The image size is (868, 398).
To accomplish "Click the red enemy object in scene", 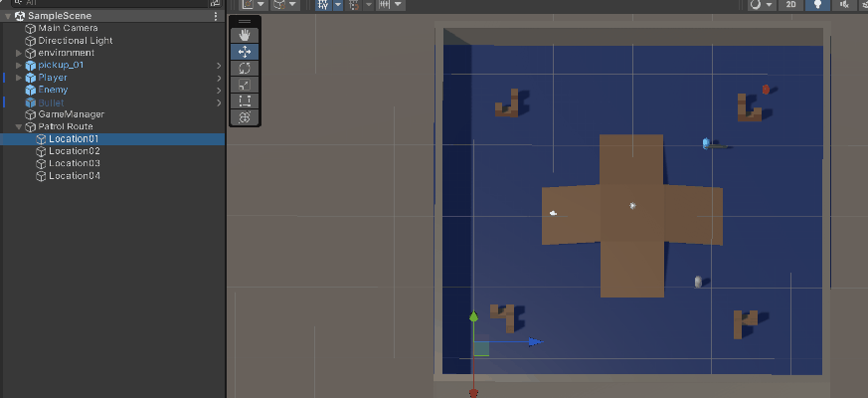I will 766,90.
